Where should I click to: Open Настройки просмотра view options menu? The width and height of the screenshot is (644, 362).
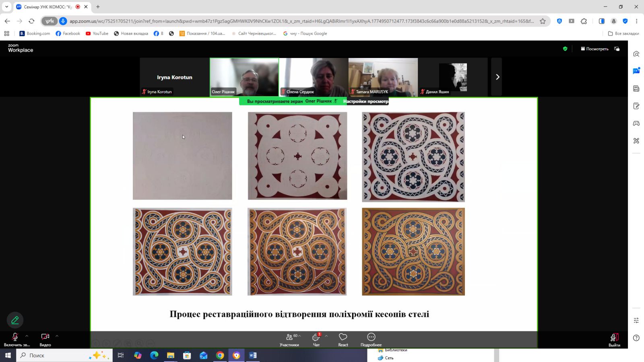click(x=365, y=101)
